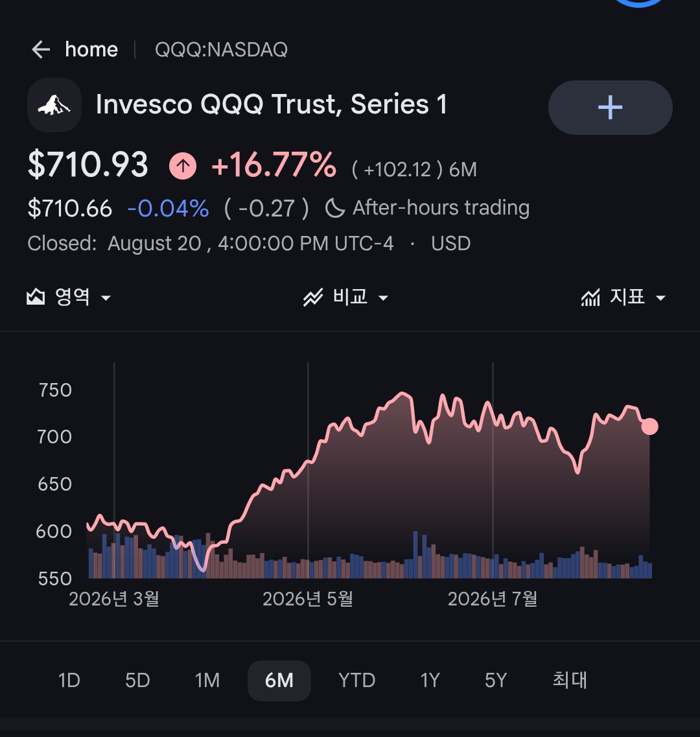Click the 2026년 5월 axis label
Screen dimensions: 700x737
click(307, 599)
